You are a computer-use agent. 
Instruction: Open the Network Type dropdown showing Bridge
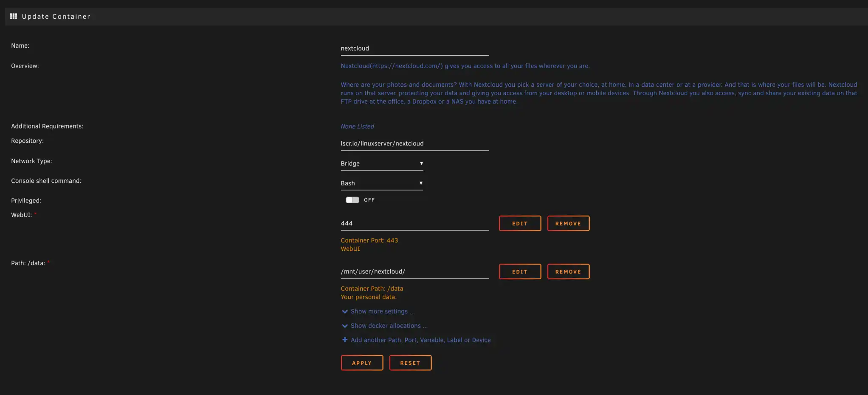381,164
